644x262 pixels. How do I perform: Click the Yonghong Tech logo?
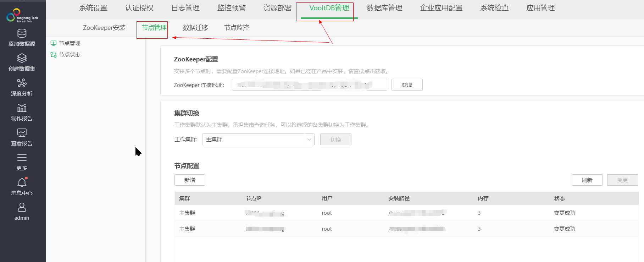[22, 15]
